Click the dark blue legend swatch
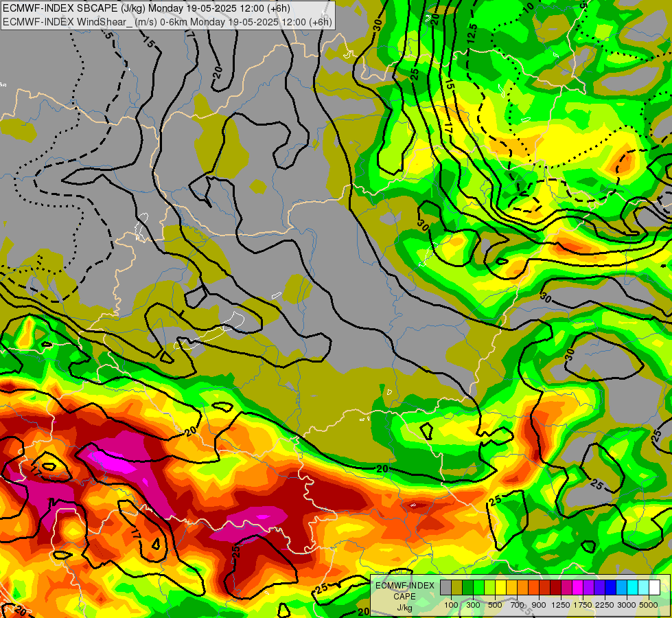This screenshot has height=618, width=672. (x=611, y=588)
